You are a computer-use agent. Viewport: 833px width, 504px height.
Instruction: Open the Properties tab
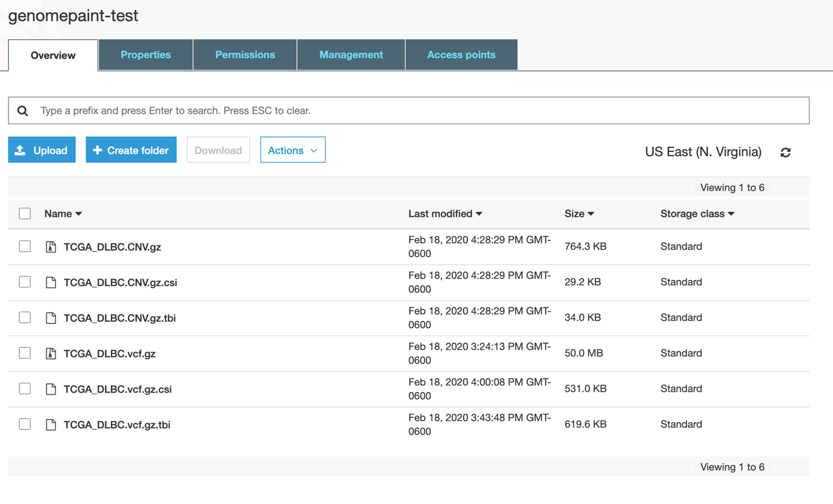[146, 55]
